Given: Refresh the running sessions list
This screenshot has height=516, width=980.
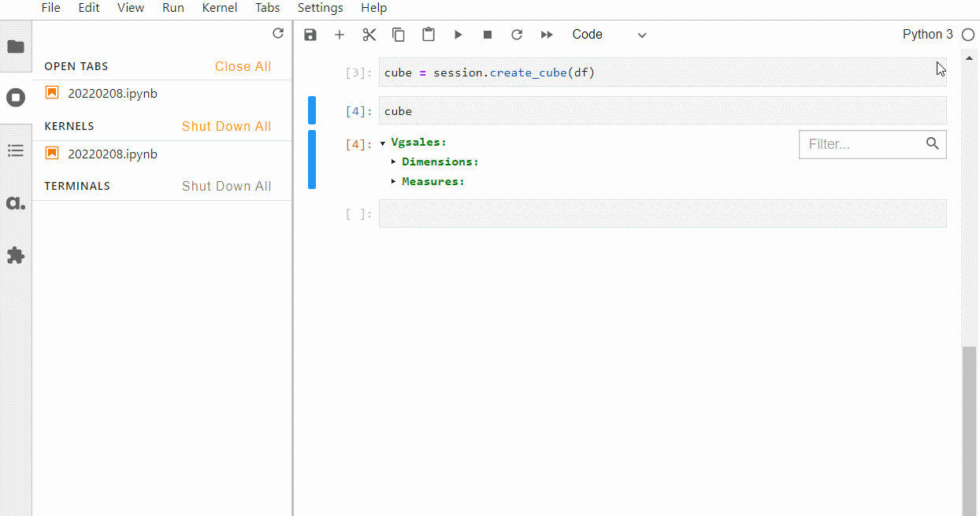Looking at the screenshot, I should click(x=277, y=33).
